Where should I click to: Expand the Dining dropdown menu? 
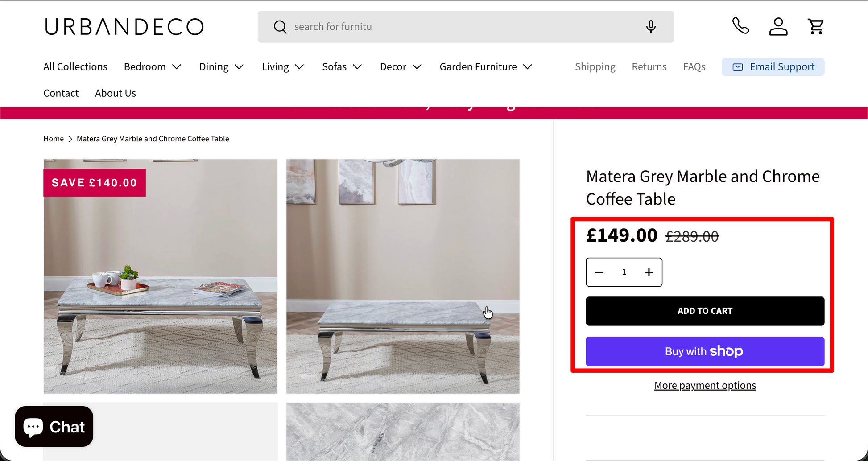pyautogui.click(x=221, y=67)
